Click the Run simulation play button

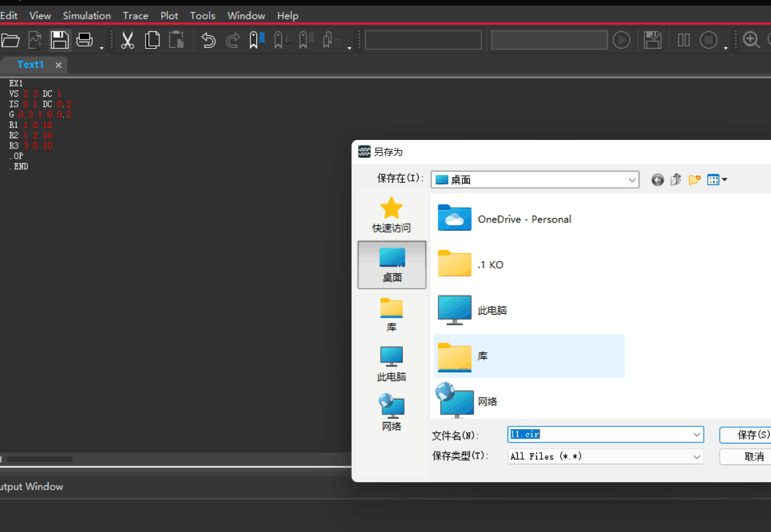(621, 40)
